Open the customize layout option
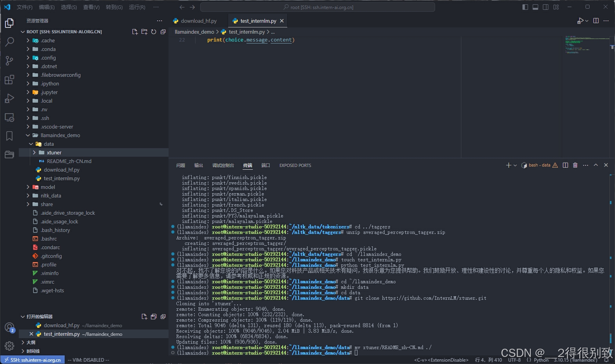The height and width of the screenshot is (364, 615). pyautogui.click(x=556, y=7)
